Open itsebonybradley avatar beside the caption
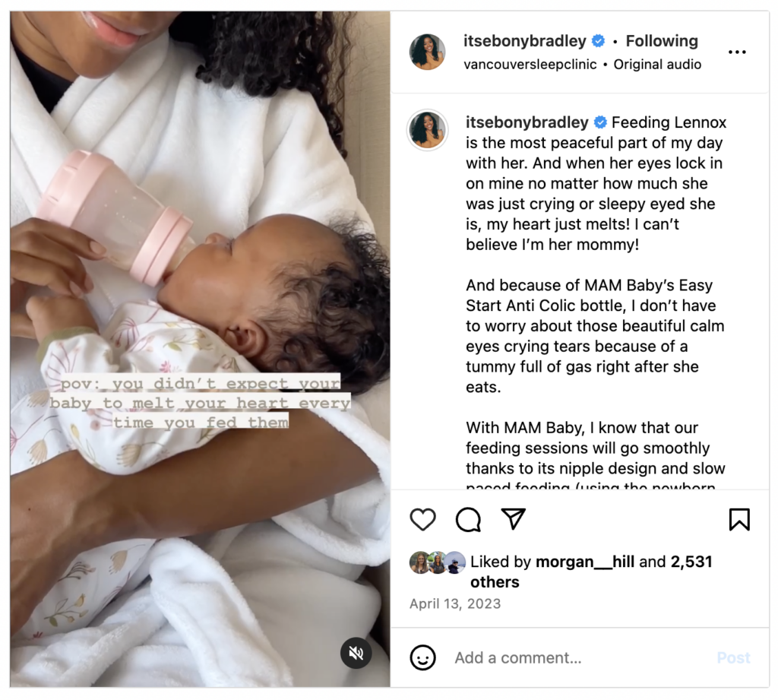The width and height of the screenshot is (778, 700). [x=427, y=130]
